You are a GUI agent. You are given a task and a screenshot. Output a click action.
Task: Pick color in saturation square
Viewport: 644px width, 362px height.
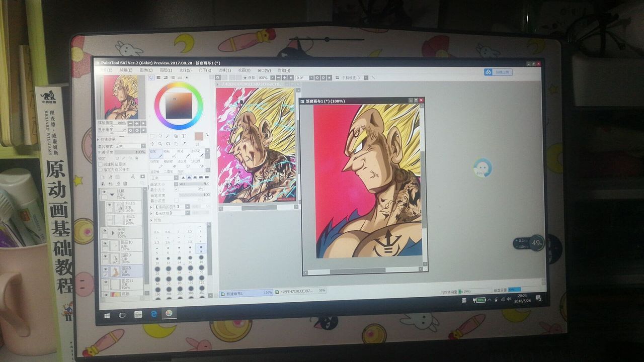[179, 106]
